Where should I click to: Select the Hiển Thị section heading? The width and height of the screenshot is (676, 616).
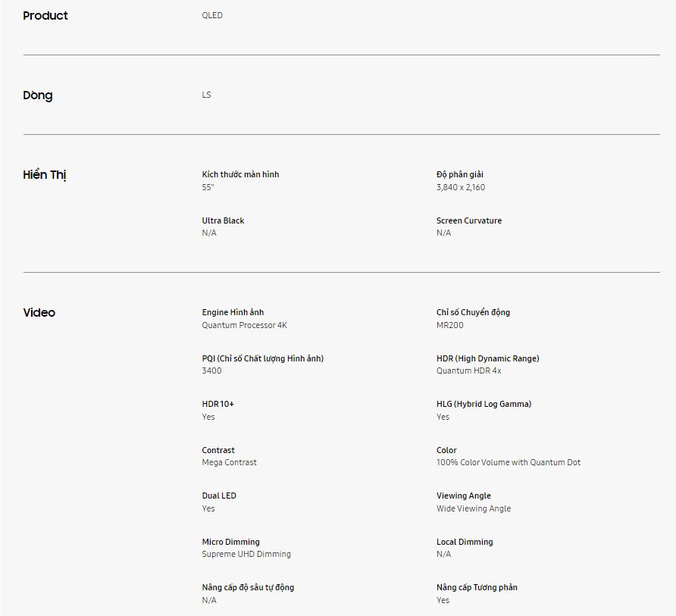click(45, 175)
